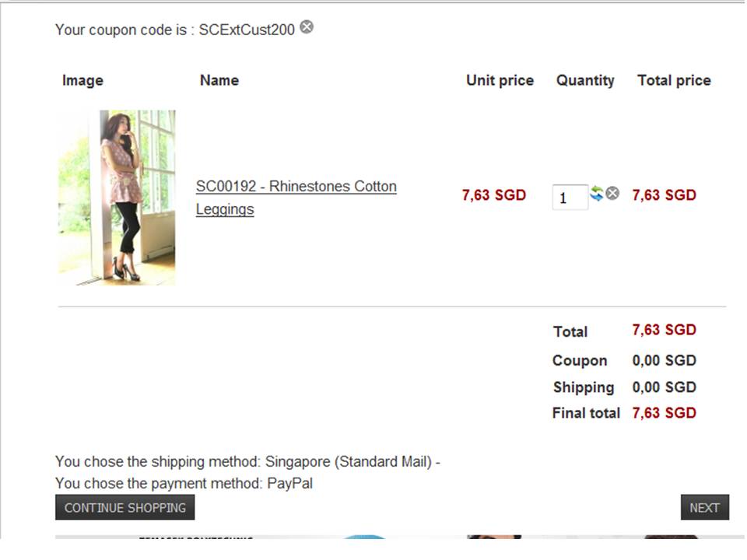
Task: Click the refresh quantity arrows icon
Action: [x=597, y=194]
